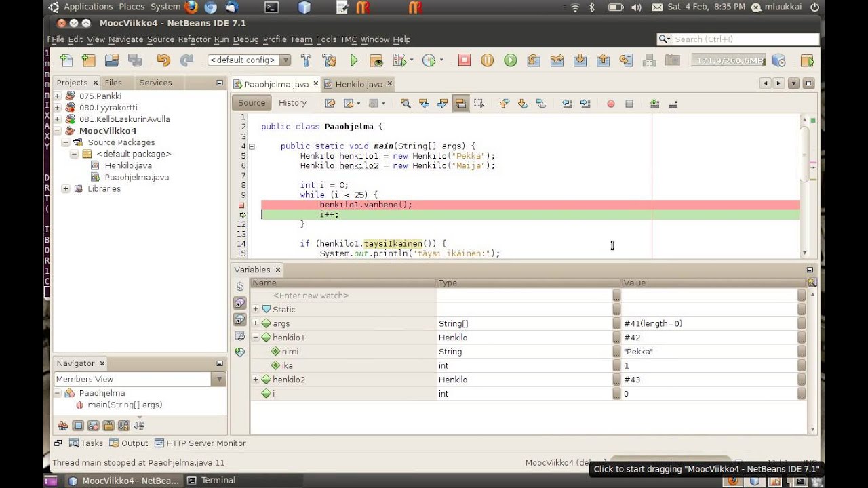Expand the Static variables node
Screen dimensions: 868x488
(256, 310)
